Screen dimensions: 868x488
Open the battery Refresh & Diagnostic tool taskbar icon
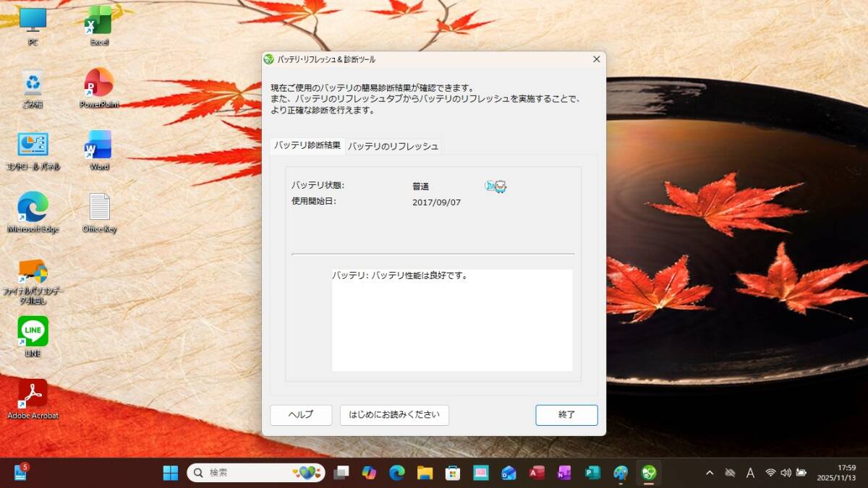[x=647, y=473]
